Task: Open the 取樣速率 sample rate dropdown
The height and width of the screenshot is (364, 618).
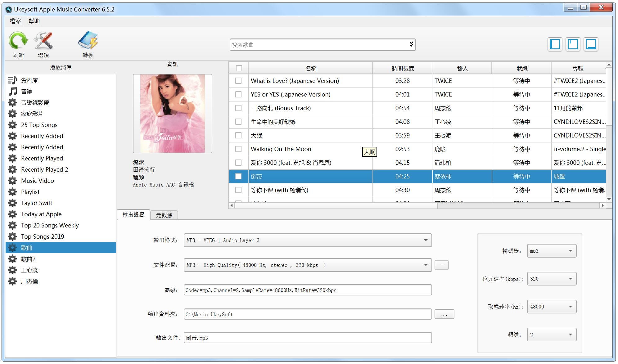Action: coord(552,307)
